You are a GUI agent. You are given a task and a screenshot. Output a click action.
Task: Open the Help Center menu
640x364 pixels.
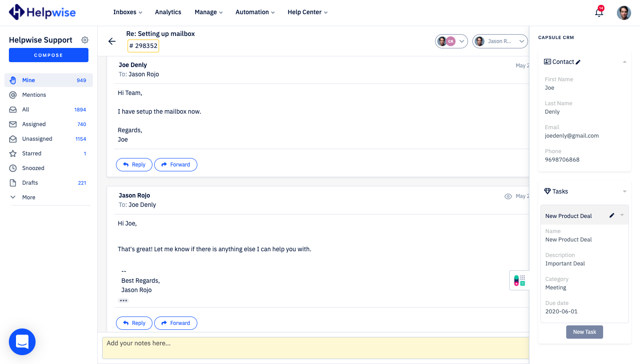coord(308,12)
